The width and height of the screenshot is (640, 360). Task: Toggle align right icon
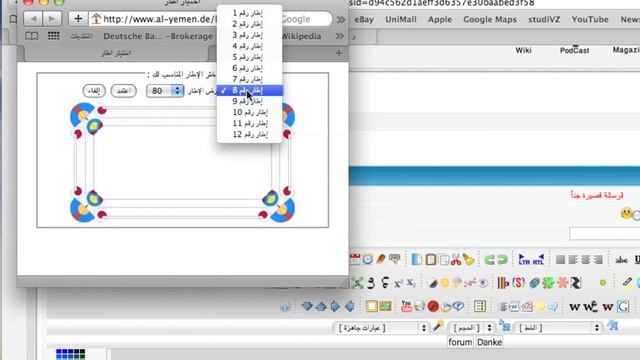[x=598, y=260]
